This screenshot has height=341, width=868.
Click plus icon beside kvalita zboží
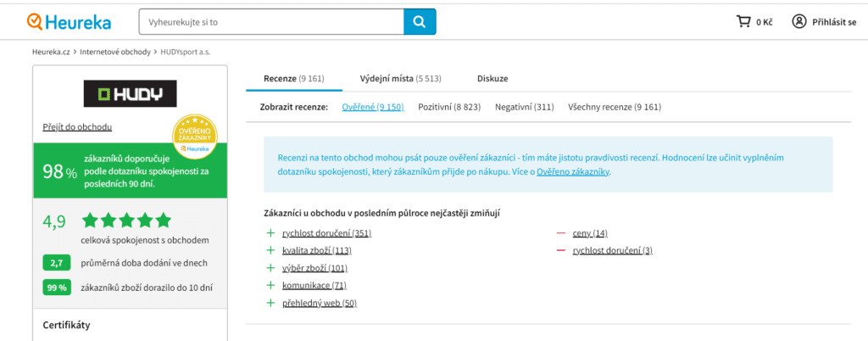pos(270,250)
